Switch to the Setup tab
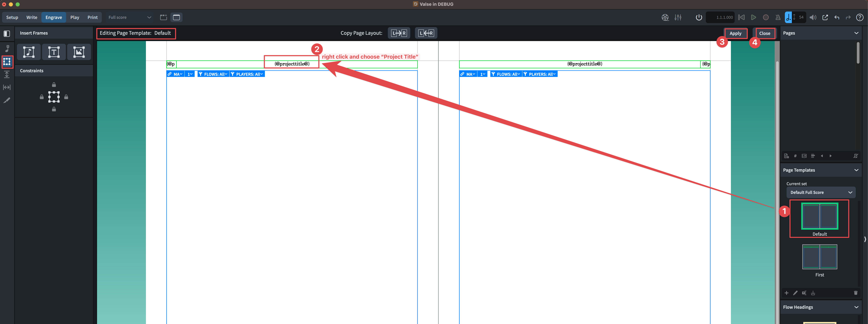The height and width of the screenshot is (324, 868). click(x=12, y=17)
